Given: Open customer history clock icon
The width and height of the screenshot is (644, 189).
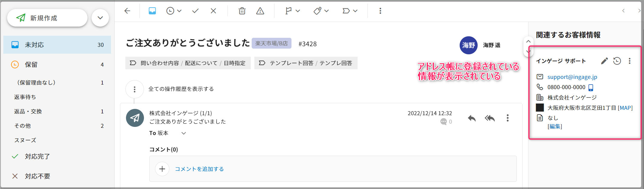Looking at the screenshot, I should coord(617,61).
